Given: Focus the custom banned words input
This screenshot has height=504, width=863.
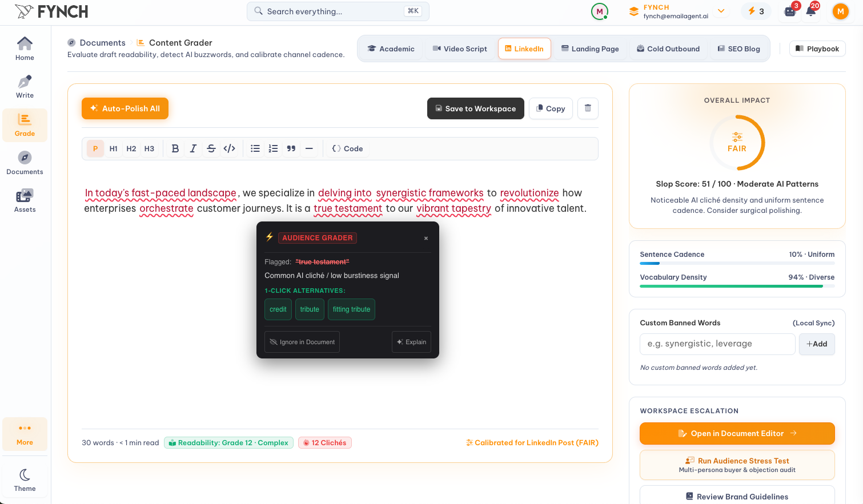Looking at the screenshot, I should (x=717, y=344).
